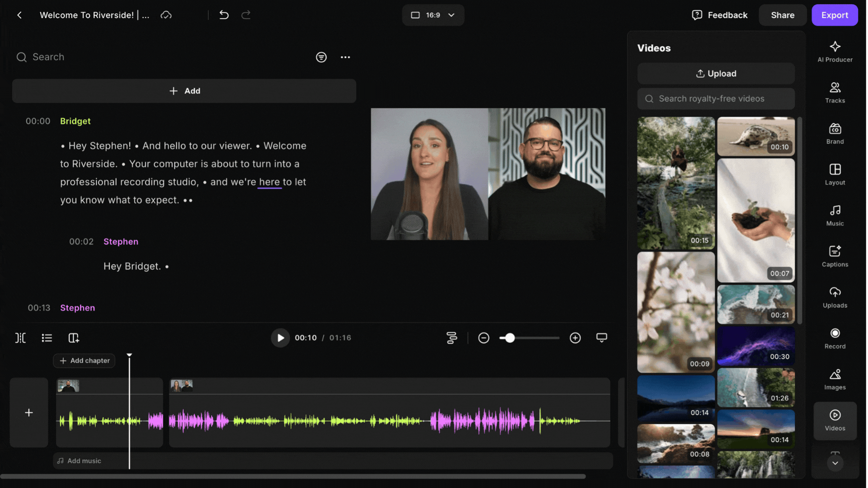The image size is (868, 488).
Task: Toggle the transcript list view icon
Action: pos(47,338)
